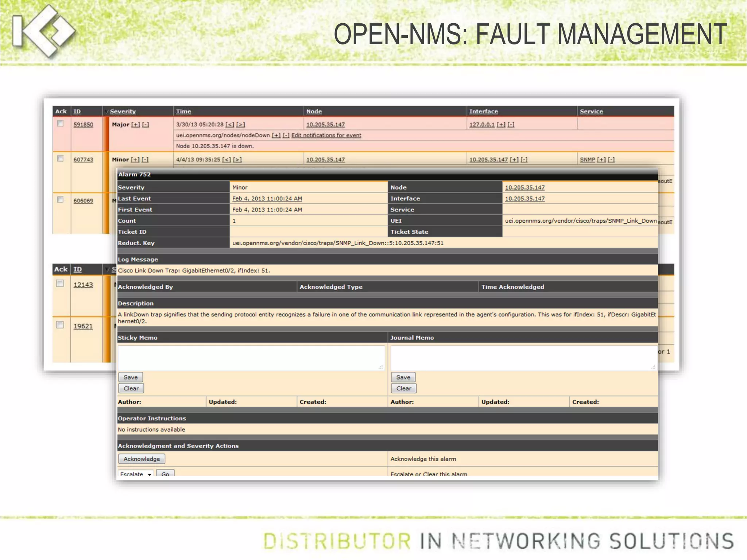Screen dimensions: 747x560
Task: Click the [-] filter next to Major severity
Action: (x=146, y=125)
